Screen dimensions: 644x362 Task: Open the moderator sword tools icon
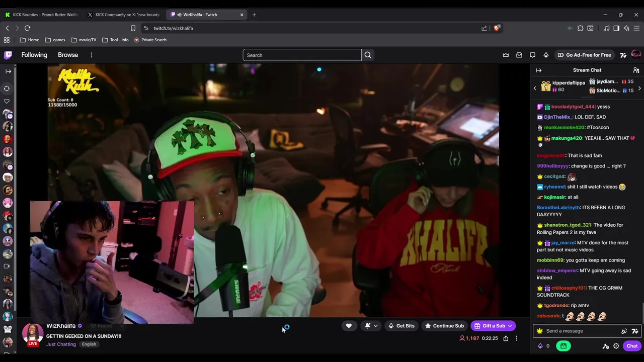click(606, 346)
